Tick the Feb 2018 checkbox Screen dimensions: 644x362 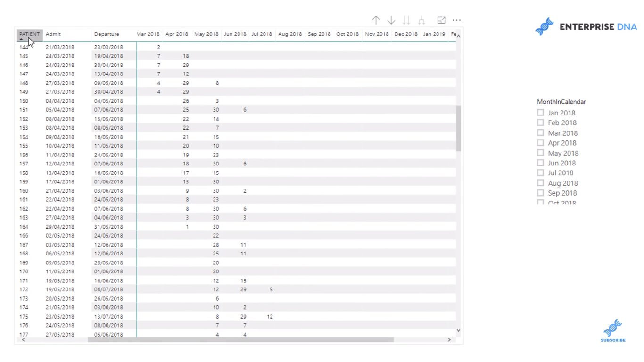tap(540, 123)
